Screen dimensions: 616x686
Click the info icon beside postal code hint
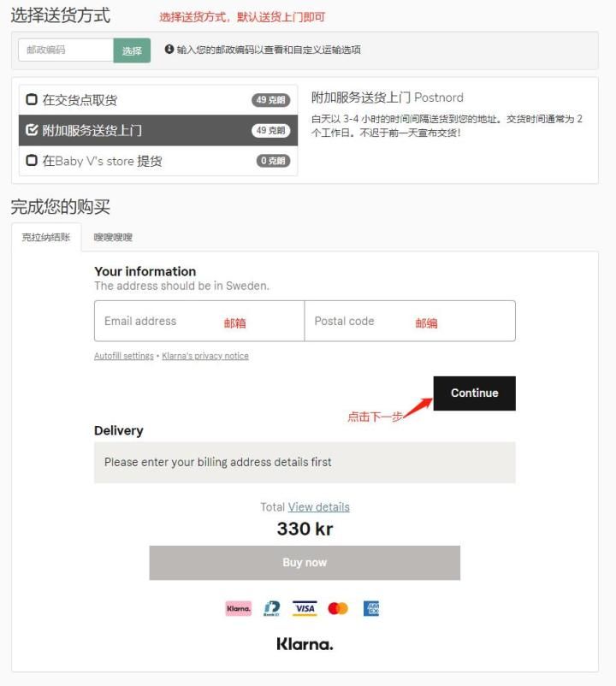(169, 49)
